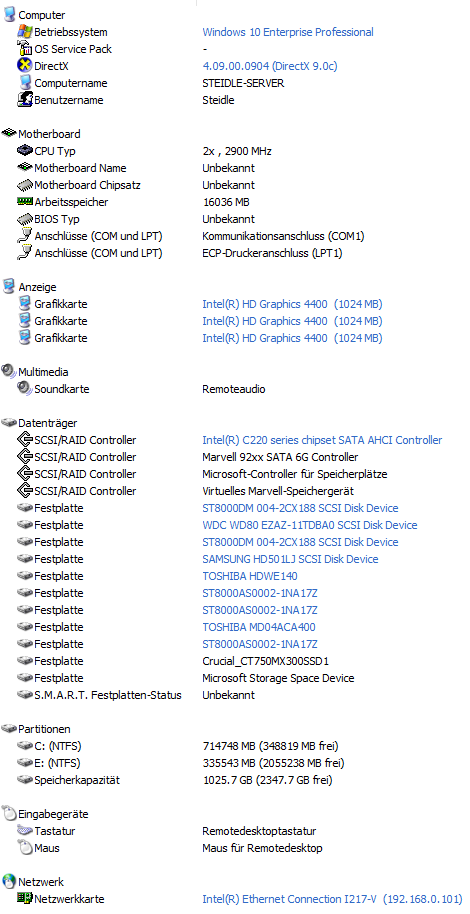The height and width of the screenshot is (914, 470).
Task: Select the Anzeige section heading
Action: click(38, 287)
